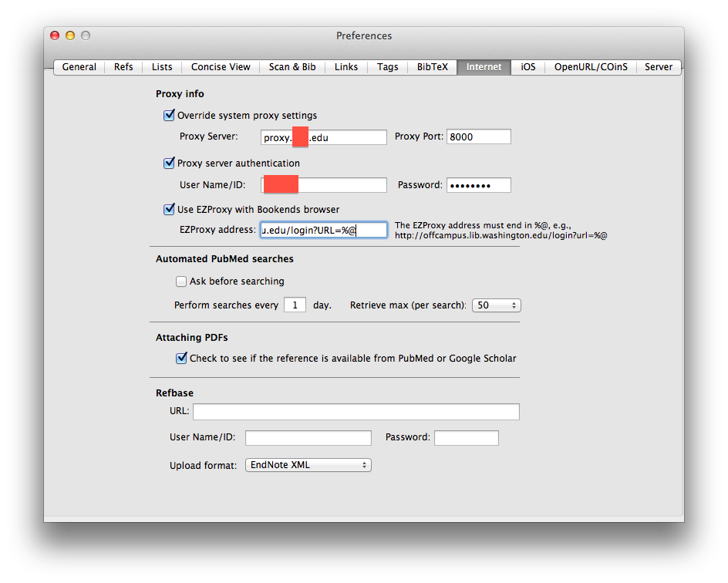The height and width of the screenshot is (583, 728).
Task: Open the Scan & Bib tab
Action: [x=292, y=67]
